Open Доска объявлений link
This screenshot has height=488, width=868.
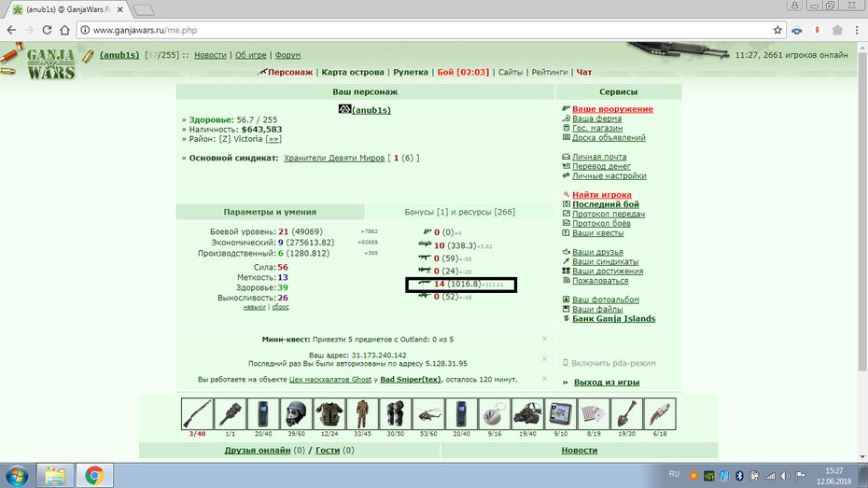(x=609, y=137)
